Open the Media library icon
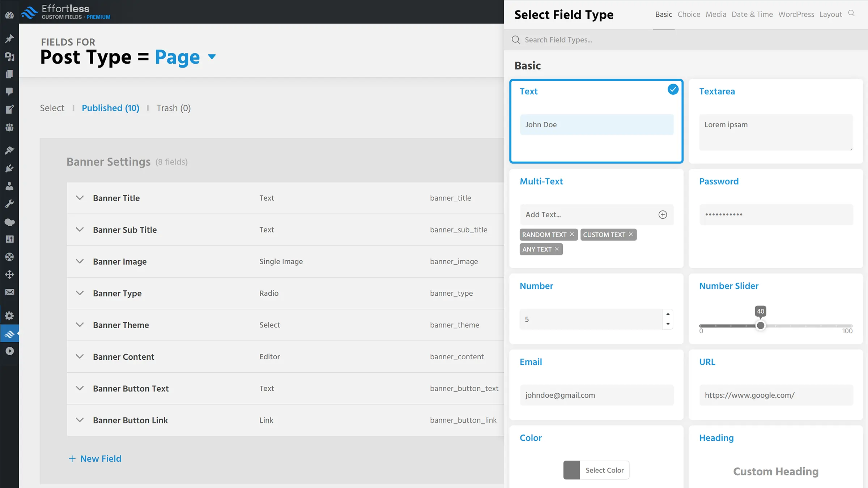The width and height of the screenshot is (868, 488). point(9,57)
